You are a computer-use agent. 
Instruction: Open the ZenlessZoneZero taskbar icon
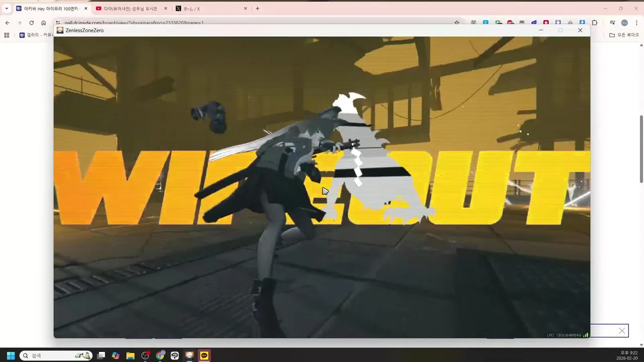click(189, 355)
